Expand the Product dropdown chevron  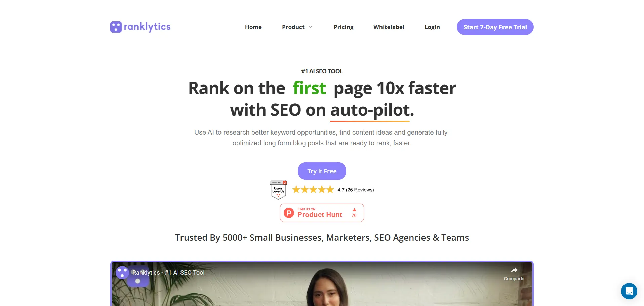tap(311, 27)
